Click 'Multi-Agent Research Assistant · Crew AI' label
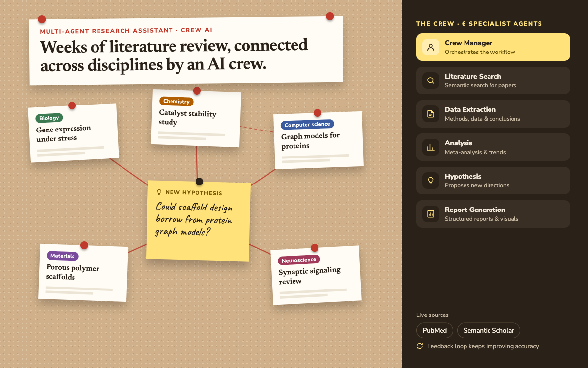Screen dimensions: 588x368 [x=126, y=30]
